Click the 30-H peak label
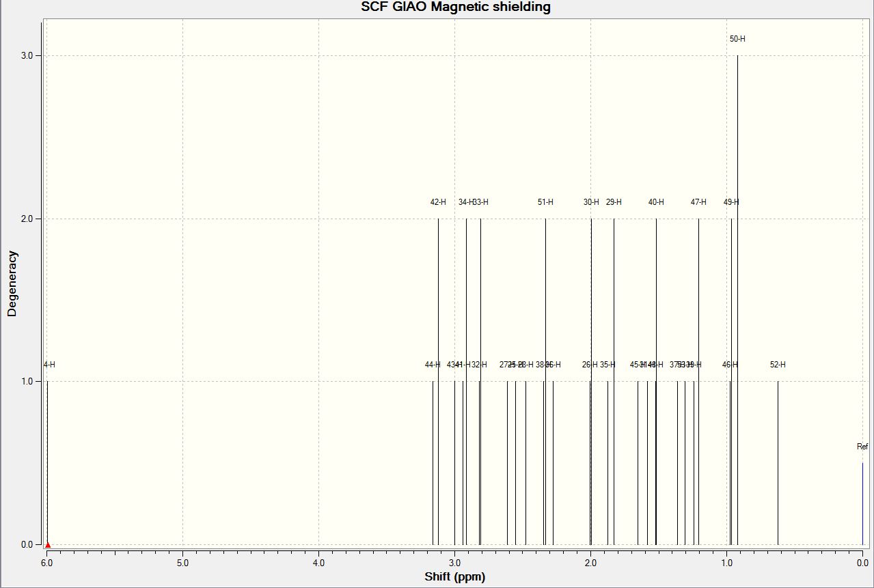Screen dimensions: 874x588 point(591,202)
